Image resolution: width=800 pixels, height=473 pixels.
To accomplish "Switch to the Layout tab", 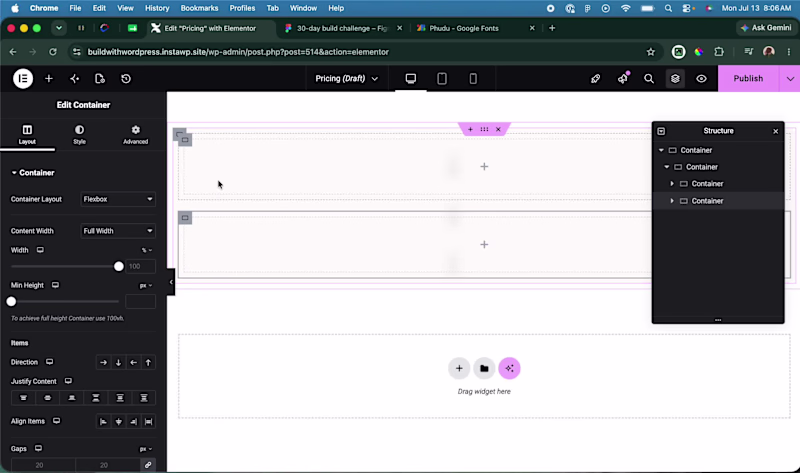I will pyautogui.click(x=27, y=135).
